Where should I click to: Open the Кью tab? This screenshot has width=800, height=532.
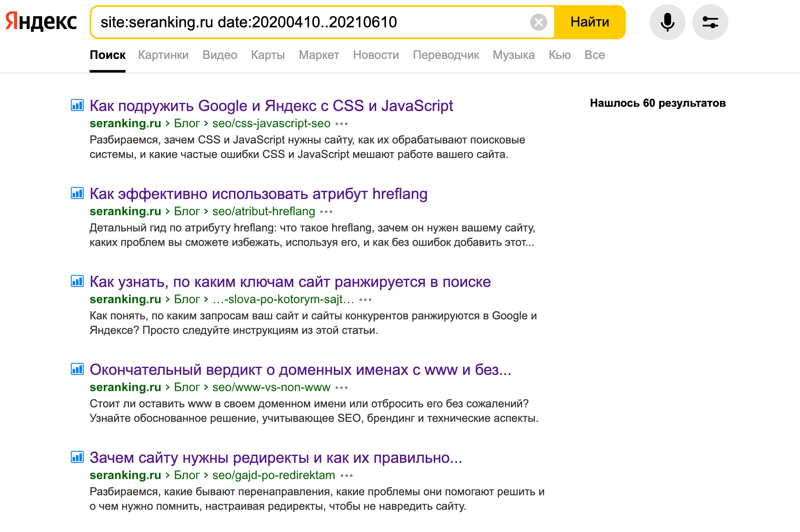point(560,55)
